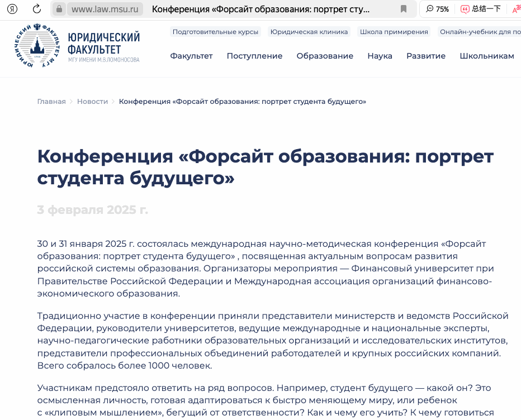The width and height of the screenshot is (521, 420).
Task: Open the Подготовительные курсы link
Action: [215, 32]
